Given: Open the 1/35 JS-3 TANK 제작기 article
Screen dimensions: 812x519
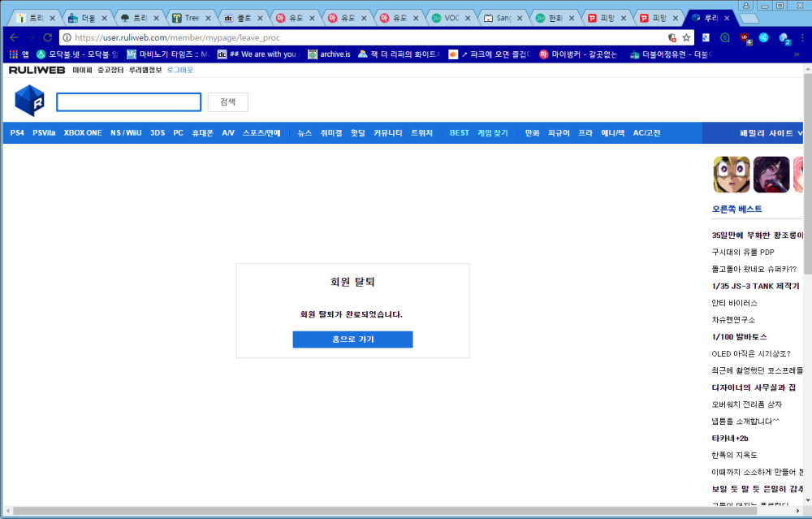Looking at the screenshot, I should [755, 286].
